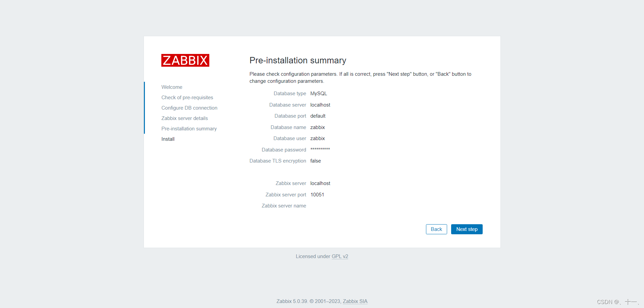The width and height of the screenshot is (644, 308).
Task: Click the Pre-installation summary heading
Action: click(x=298, y=60)
